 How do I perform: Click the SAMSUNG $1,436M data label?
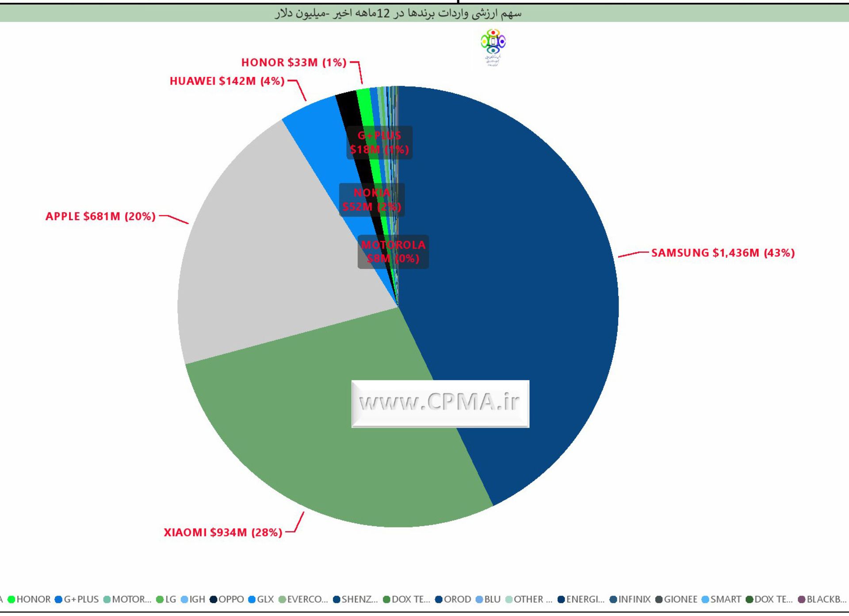coord(723,253)
